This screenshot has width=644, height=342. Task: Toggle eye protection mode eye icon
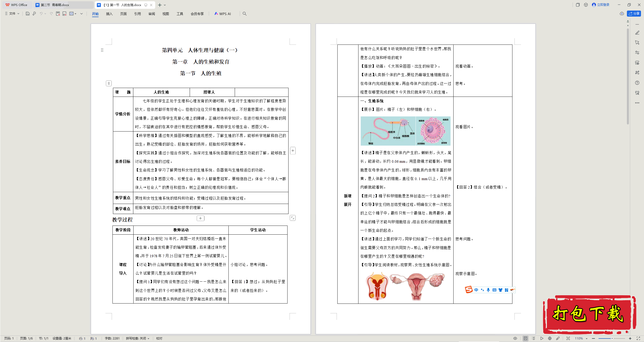[515, 338]
